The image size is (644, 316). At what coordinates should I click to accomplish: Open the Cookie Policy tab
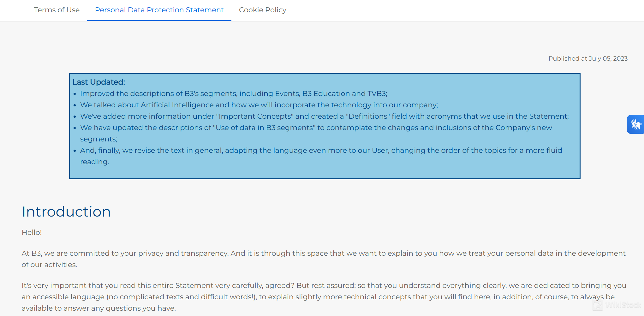click(x=262, y=10)
